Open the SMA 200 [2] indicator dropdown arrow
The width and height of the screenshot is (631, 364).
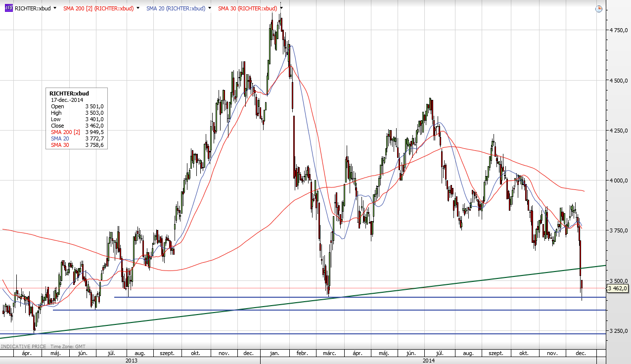tap(137, 8)
